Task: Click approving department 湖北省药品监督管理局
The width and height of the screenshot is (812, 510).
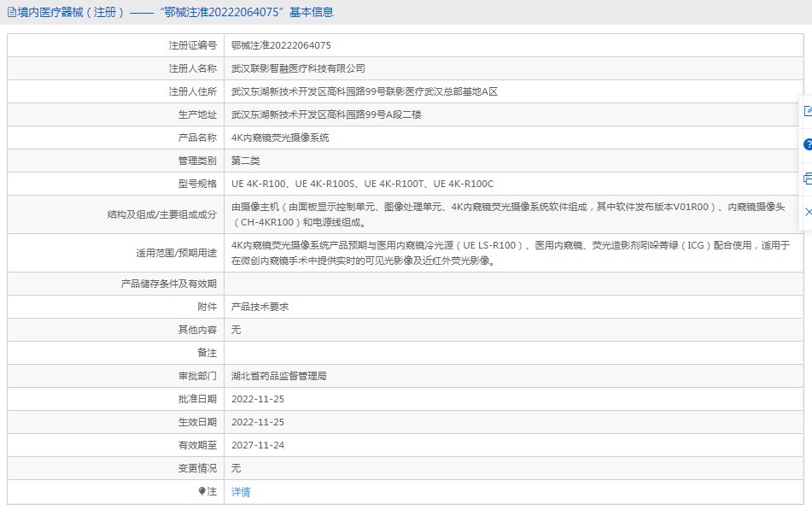Action: click(279, 376)
